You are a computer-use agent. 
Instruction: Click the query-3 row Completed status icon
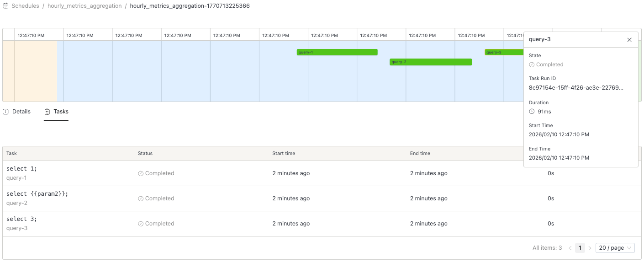(141, 224)
